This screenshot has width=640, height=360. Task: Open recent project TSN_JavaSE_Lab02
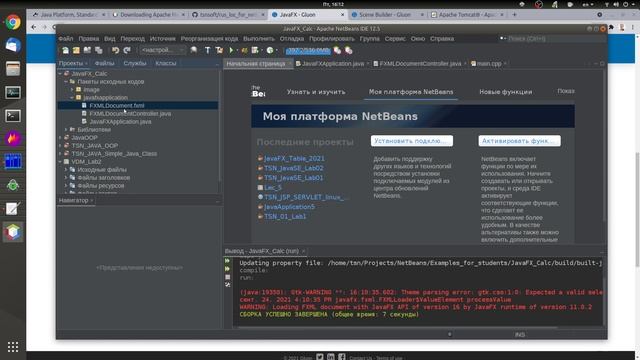293,168
